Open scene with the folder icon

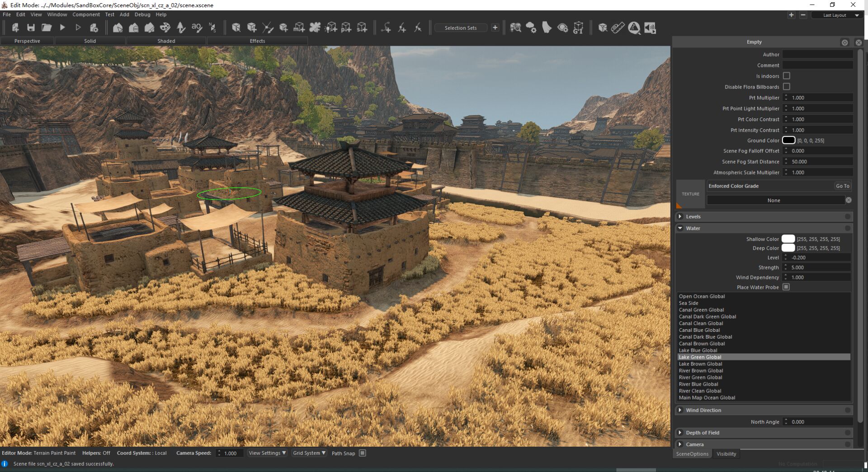tap(47, 28)
